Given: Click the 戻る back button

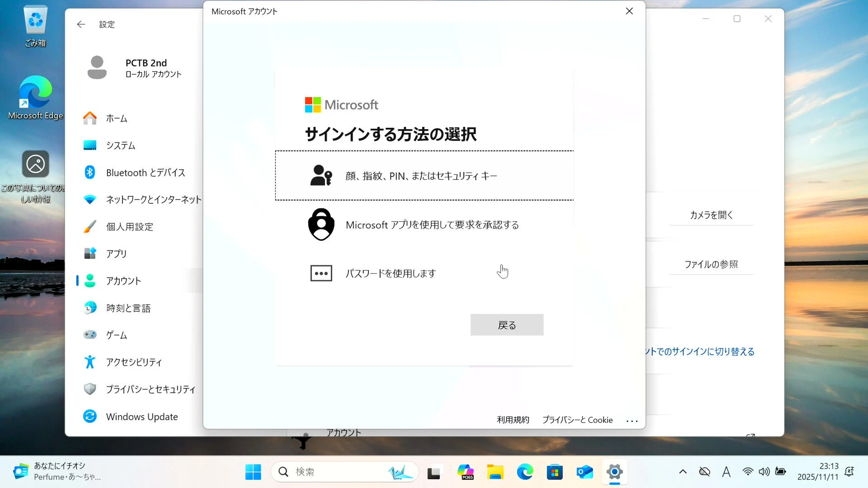Looking at the screenshot, I should tap(506, 325).
